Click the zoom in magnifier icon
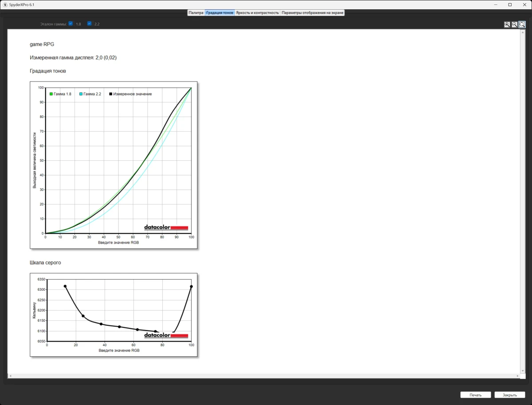Image resolution: width=532 pixels, height=405 pixels. click(x=507, y=25)
